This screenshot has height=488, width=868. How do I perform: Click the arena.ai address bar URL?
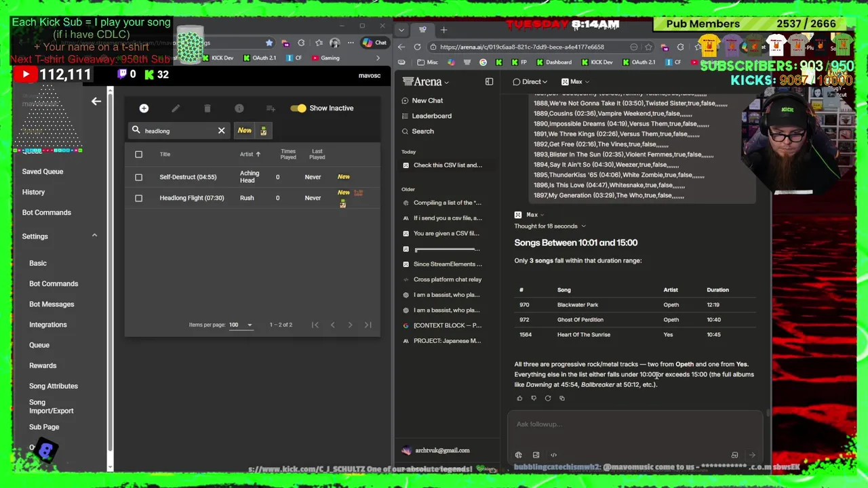click(521, 47)
